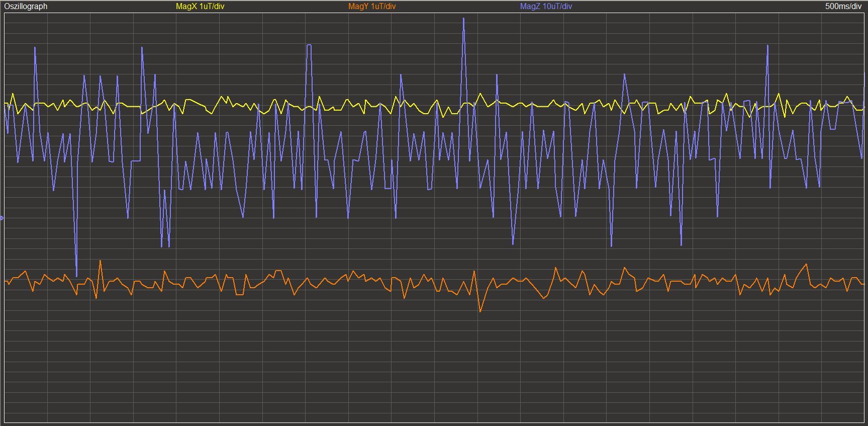Click the 500ms/div time base label
868x426 pixels.
[x=843, y=7]
